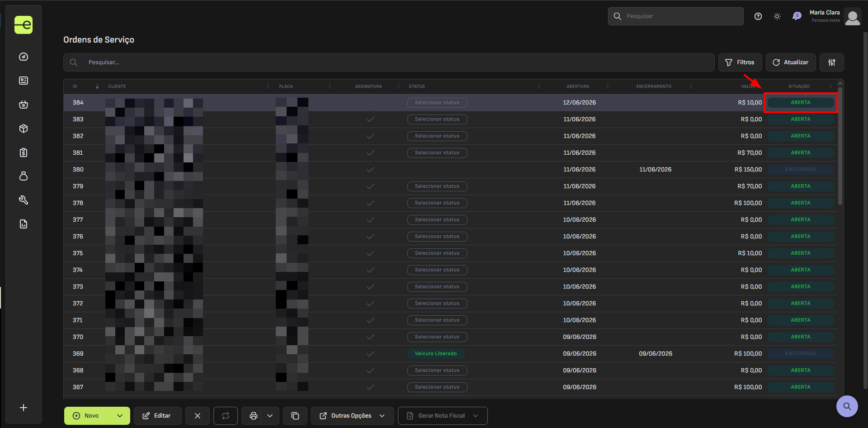The width and height of the screenshot is (868, 428).
Task: Click signature checkmark for order 383
Action: pos(370,119)
